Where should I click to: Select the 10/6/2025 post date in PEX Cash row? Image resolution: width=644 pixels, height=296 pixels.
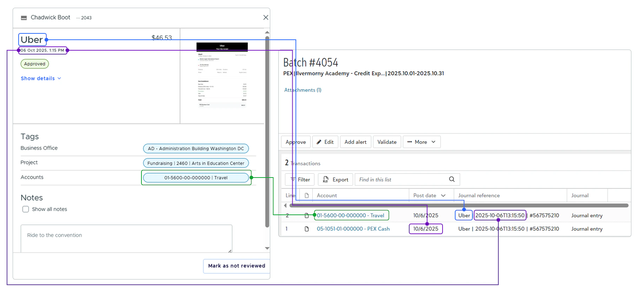click(x=426, y=229)
